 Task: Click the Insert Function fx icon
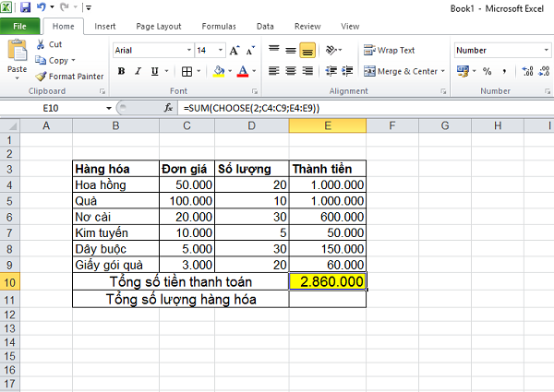168,108
